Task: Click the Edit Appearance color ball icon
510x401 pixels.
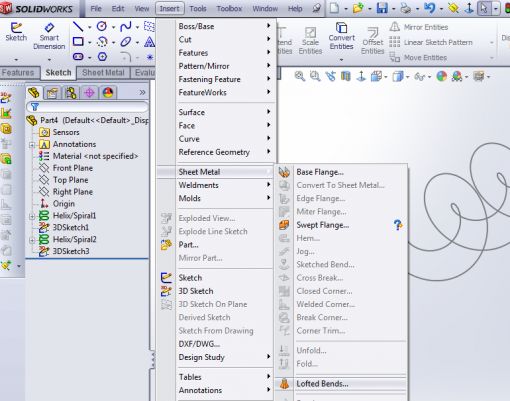Action: 442,76
